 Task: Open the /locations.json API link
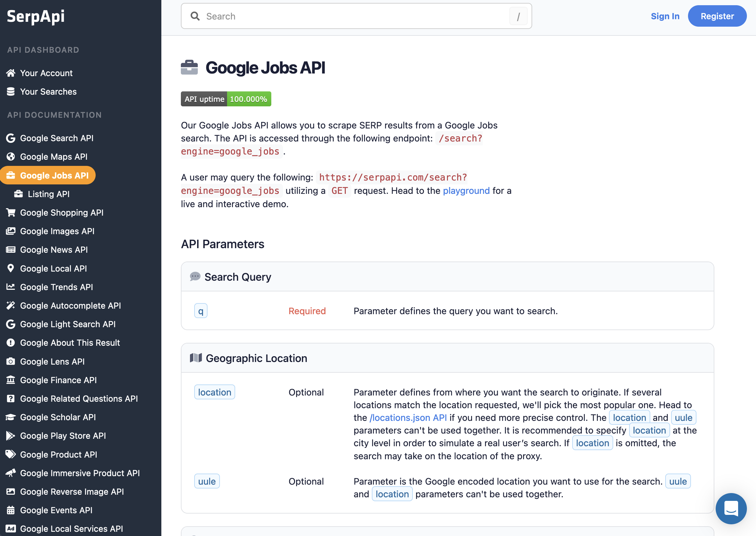click(x=408, y=418)
